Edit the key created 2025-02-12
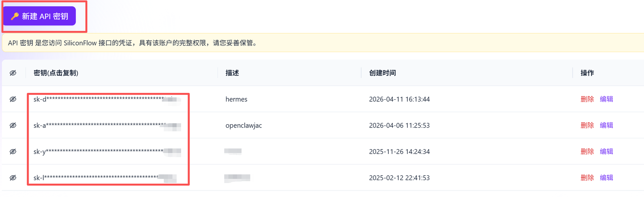The height and width of the screenshot is (197, 644). (x=606, y=178)
